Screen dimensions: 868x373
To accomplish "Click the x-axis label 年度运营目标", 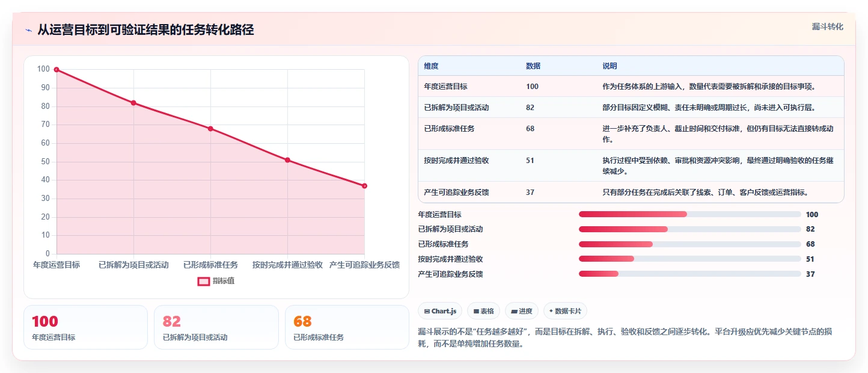I will coord(57,265).
